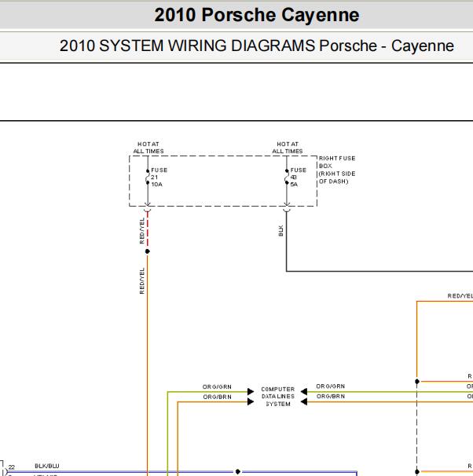The width and height of the screenshot is (473, 476).
Task: Click the "FUSE 43 5A" label
Action: 298,178
